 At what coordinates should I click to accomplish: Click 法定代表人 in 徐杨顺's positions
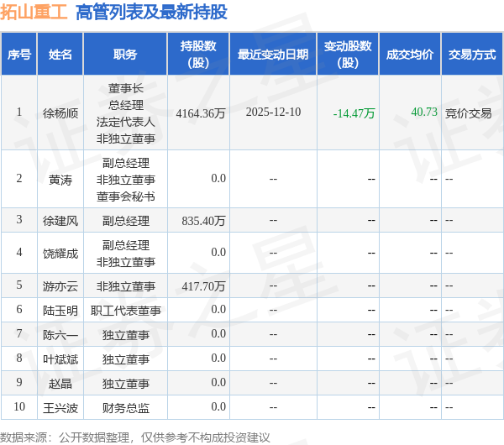point(125,122)
